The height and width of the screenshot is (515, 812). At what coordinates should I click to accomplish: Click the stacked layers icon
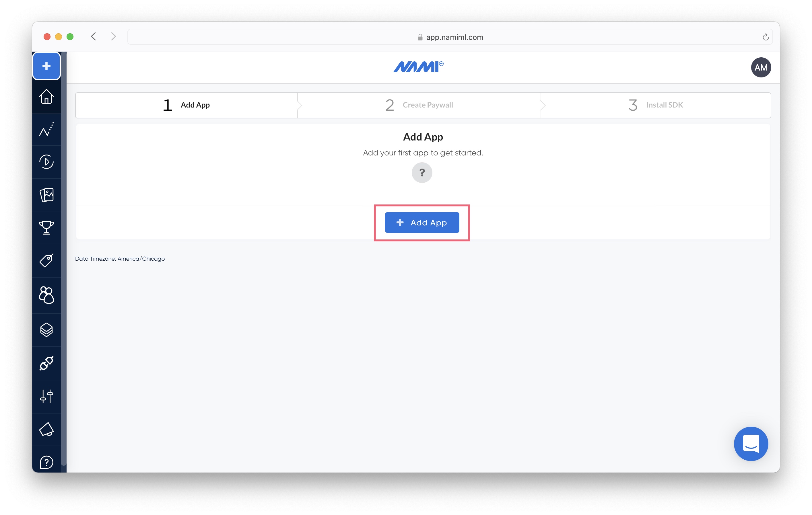tap(46, 330)
